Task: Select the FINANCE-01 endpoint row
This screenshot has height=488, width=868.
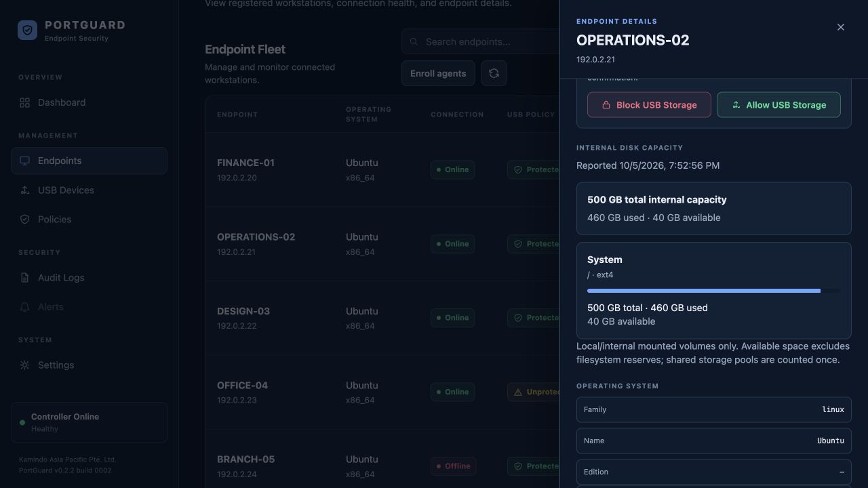Action: (382, 170)
